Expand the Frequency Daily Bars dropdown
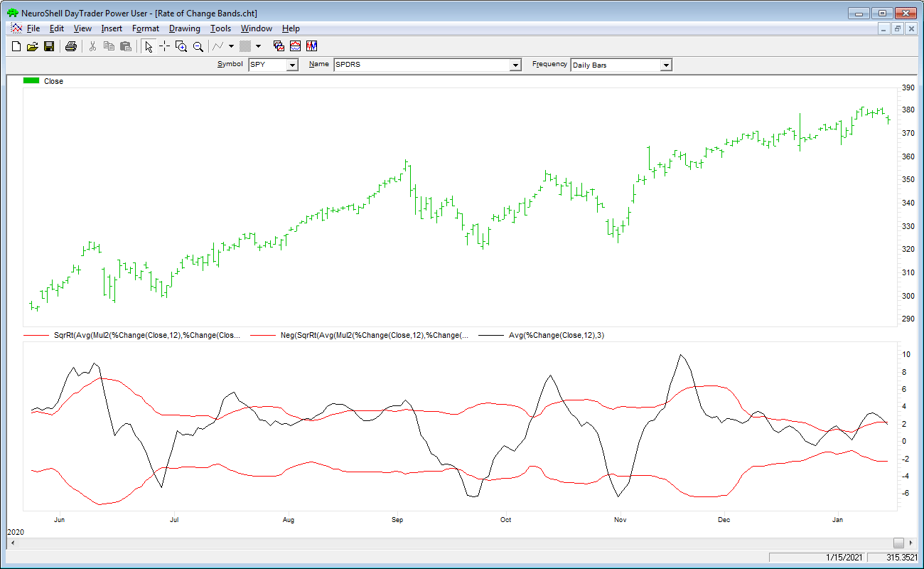The width and height of the screenshot is (924, 569). click(666, 65)
